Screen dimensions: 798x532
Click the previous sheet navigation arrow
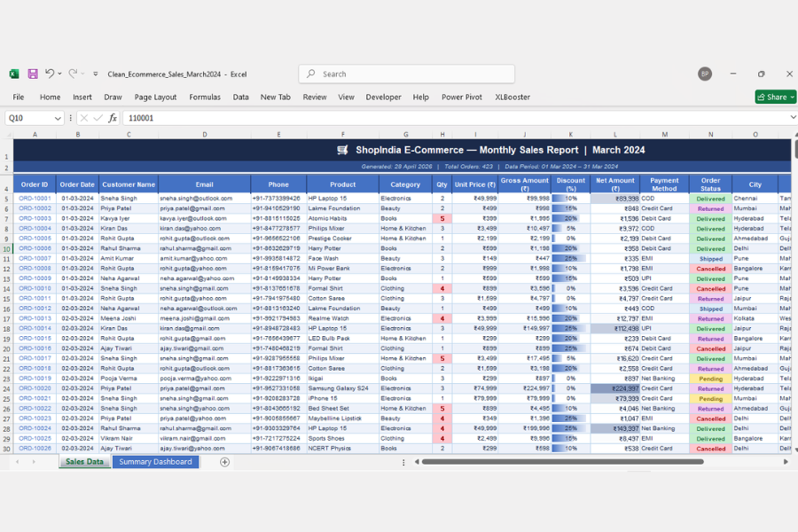click(18, 462)
